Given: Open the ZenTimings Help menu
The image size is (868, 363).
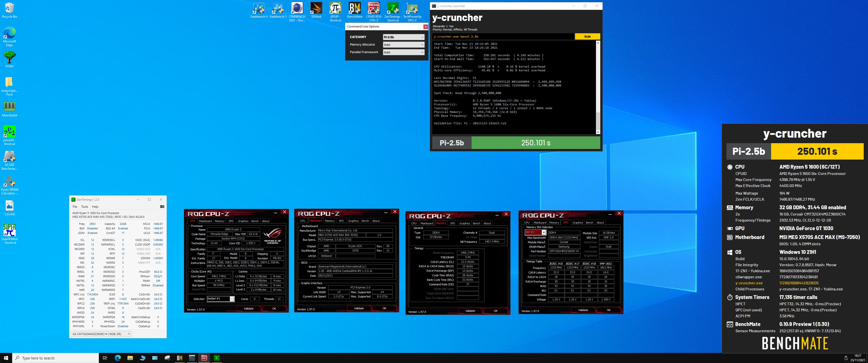Looking at the screenshot, I should coord(95,206).
